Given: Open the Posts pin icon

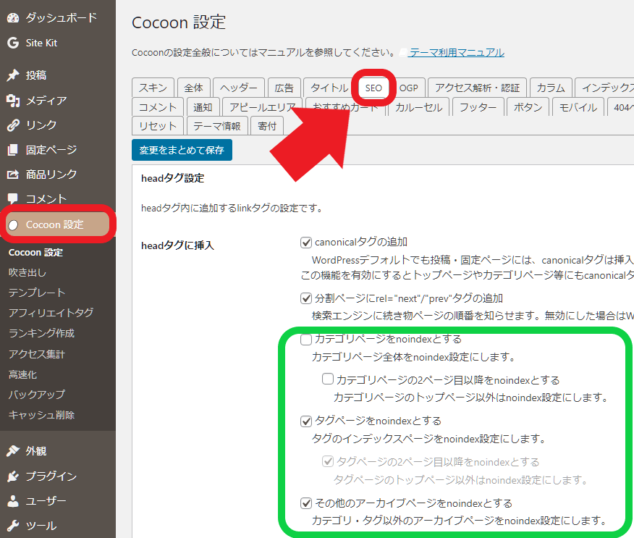Looking at the screenshot, I should [13, 75].
